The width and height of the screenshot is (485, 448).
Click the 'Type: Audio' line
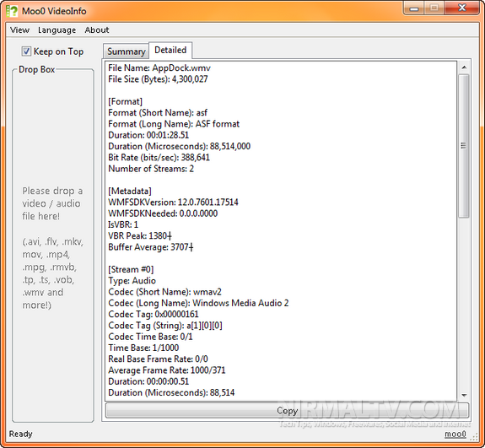132,280
